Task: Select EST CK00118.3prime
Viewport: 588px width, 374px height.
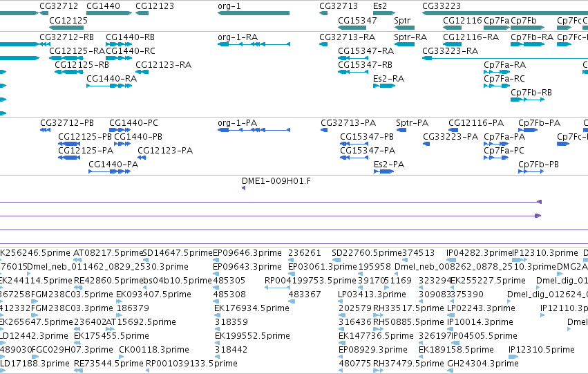Action: tap(154, 350)
